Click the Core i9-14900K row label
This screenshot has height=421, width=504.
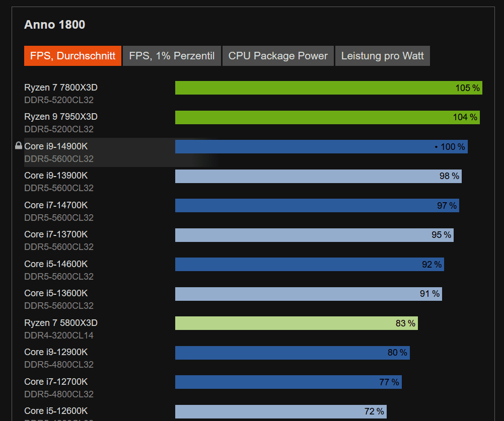[56, 146]
